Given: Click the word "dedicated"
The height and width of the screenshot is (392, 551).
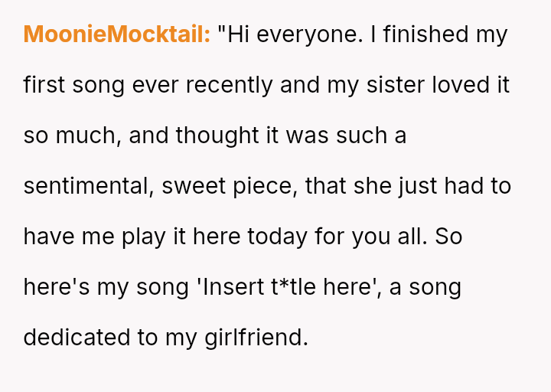Looking at the screenshot, I should (x=79, y=338).
